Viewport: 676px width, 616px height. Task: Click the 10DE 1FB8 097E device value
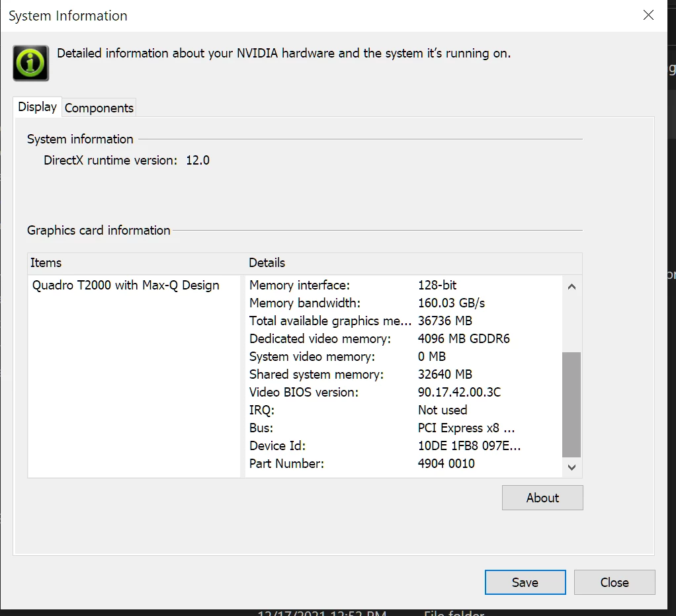tap(469, 446)
